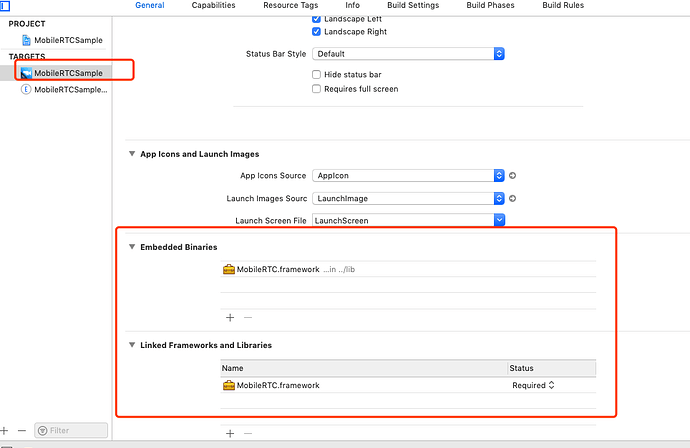Image resolution: width=690 pixels, height=448 pixels.
Task: Enable Hide status bar checkbox
Action: coord(316,74)
